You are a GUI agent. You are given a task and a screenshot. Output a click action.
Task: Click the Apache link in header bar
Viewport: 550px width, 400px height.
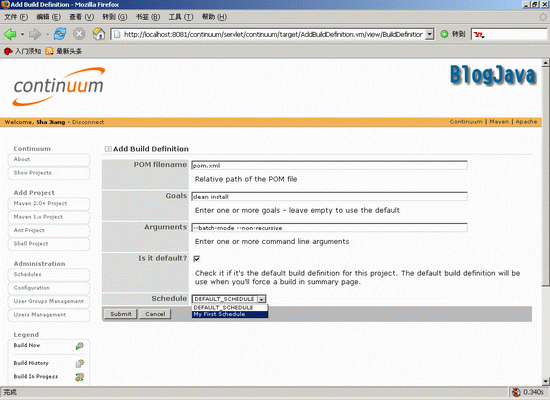click(526, 122)
